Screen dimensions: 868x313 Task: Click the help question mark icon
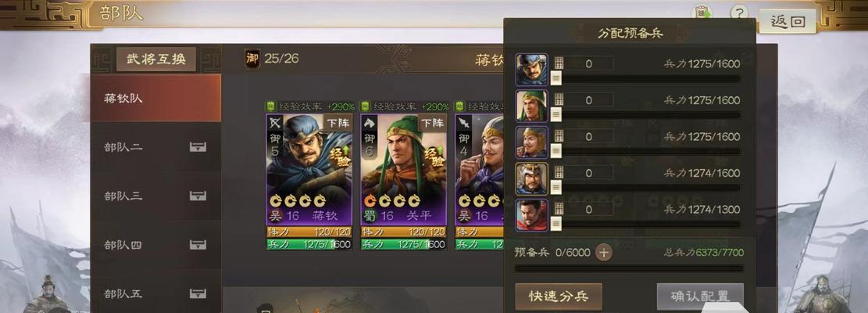tap(738, 13)
